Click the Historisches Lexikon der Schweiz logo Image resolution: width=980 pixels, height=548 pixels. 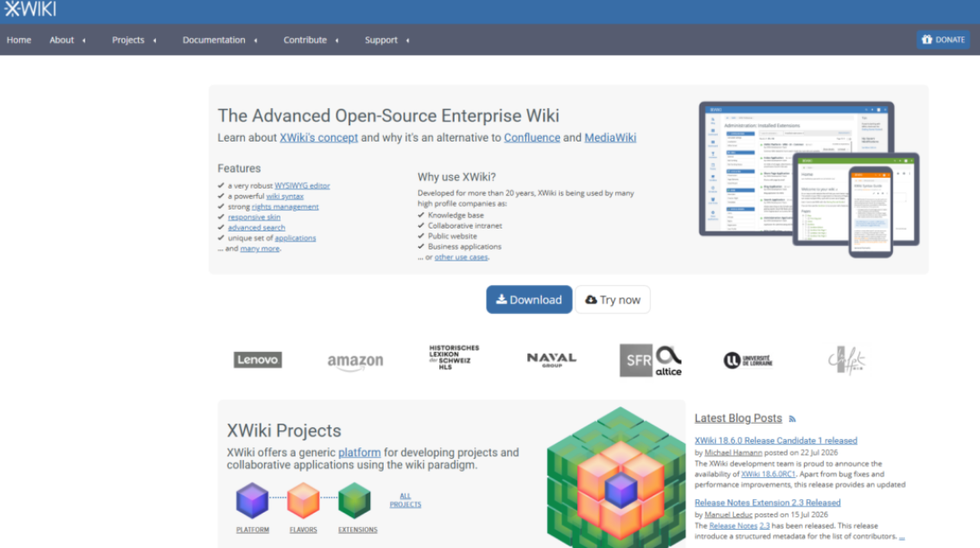(454, 357)
